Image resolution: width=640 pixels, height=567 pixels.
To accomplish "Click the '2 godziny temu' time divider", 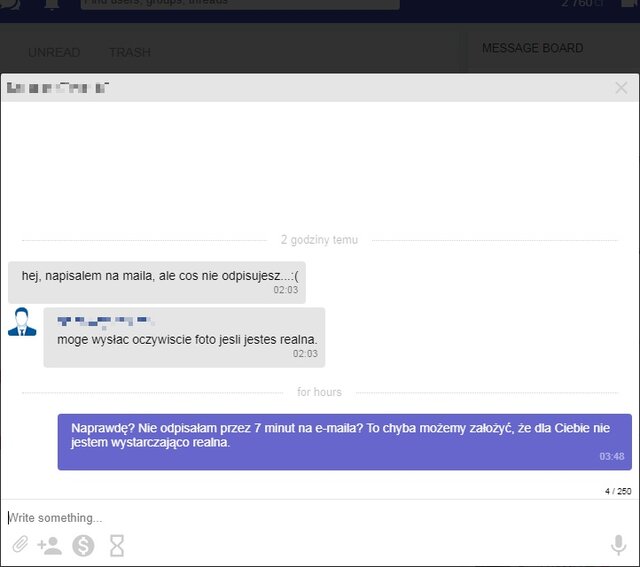I will [x=319, y=240].
